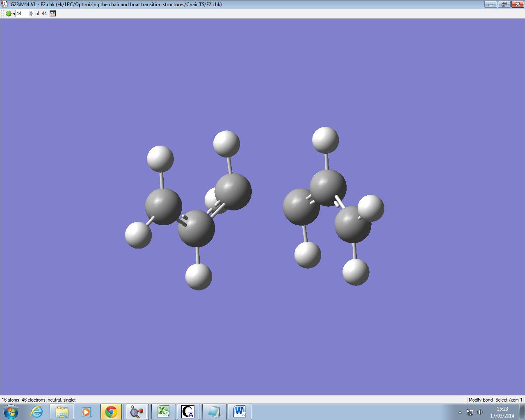This screenshot has width=525, height=420.
Task: Close the F2.chk molecule window
Action: [517, 5]
